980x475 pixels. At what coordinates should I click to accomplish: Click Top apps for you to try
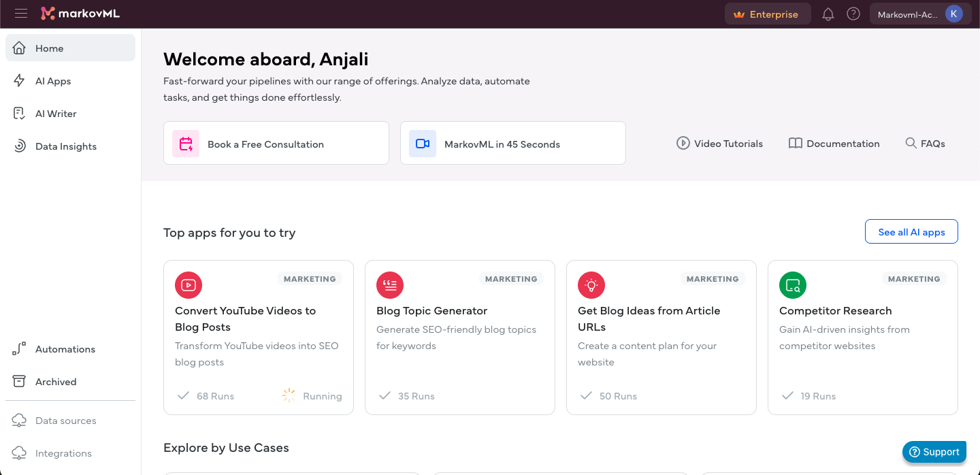point(229,233)
